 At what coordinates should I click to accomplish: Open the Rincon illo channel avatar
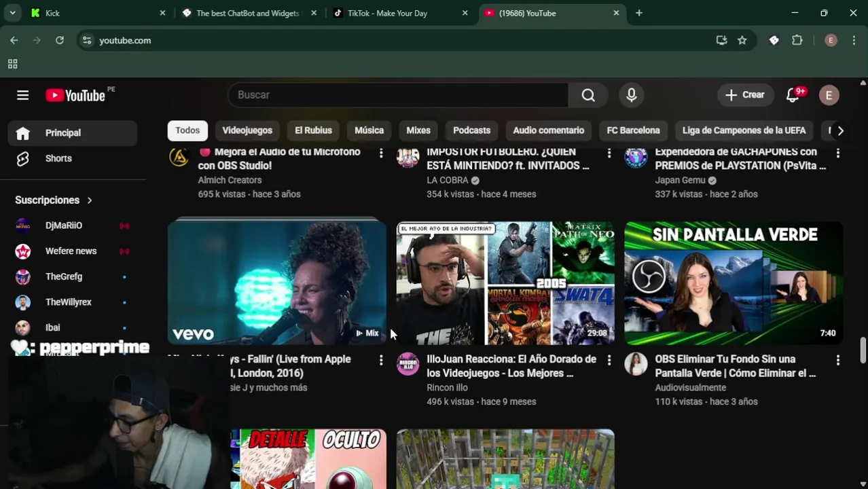408,363
